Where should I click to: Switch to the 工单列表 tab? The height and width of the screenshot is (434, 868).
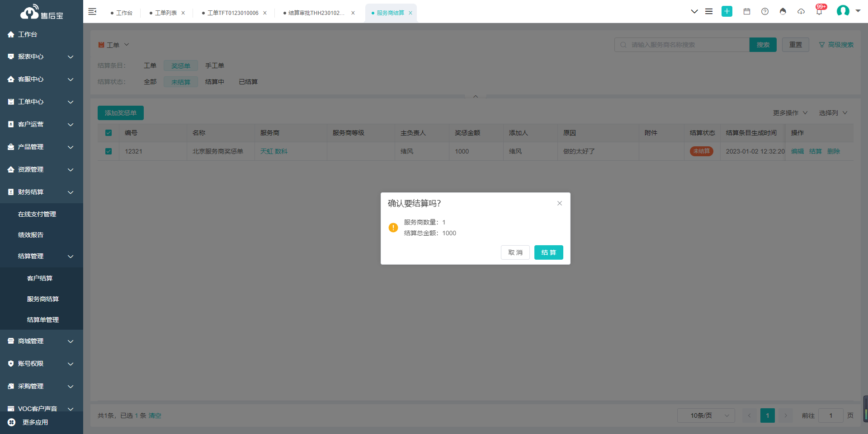click(x=166, y=13)
